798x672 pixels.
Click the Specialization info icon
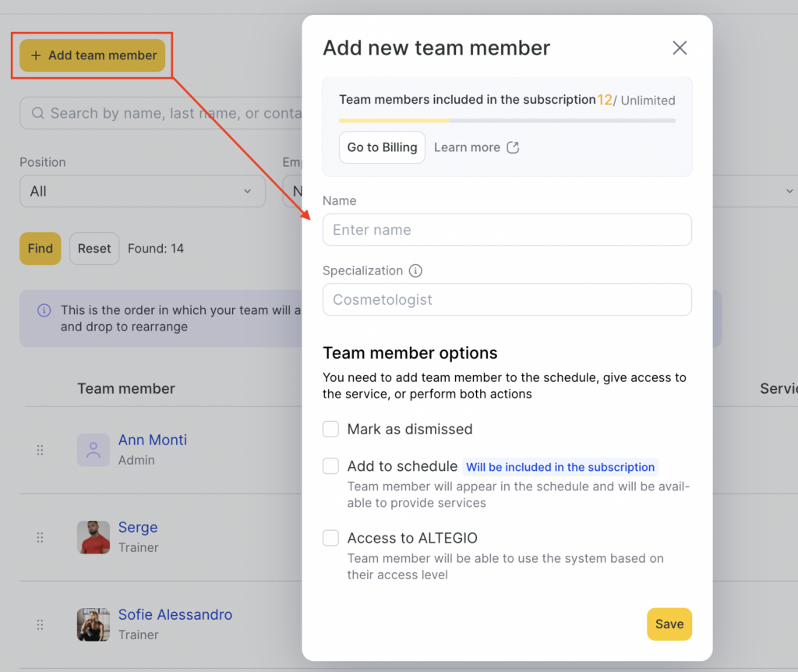(415, 271)
